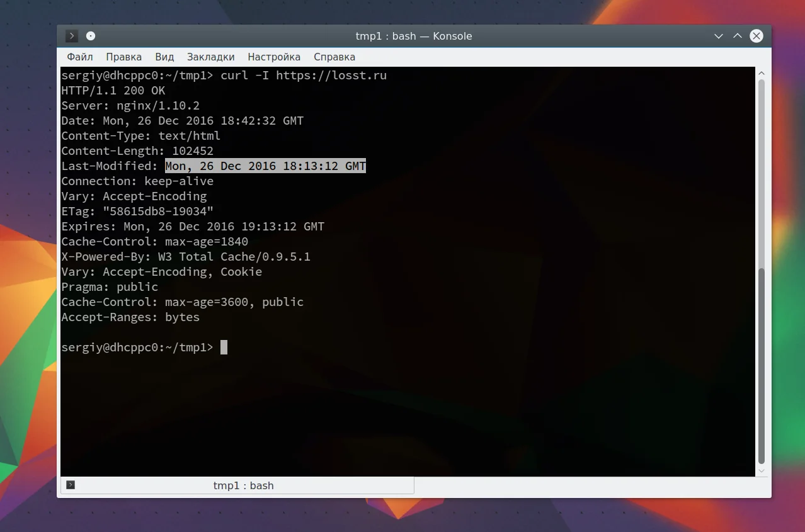Open the Справка menu

[x=334, y=57]
